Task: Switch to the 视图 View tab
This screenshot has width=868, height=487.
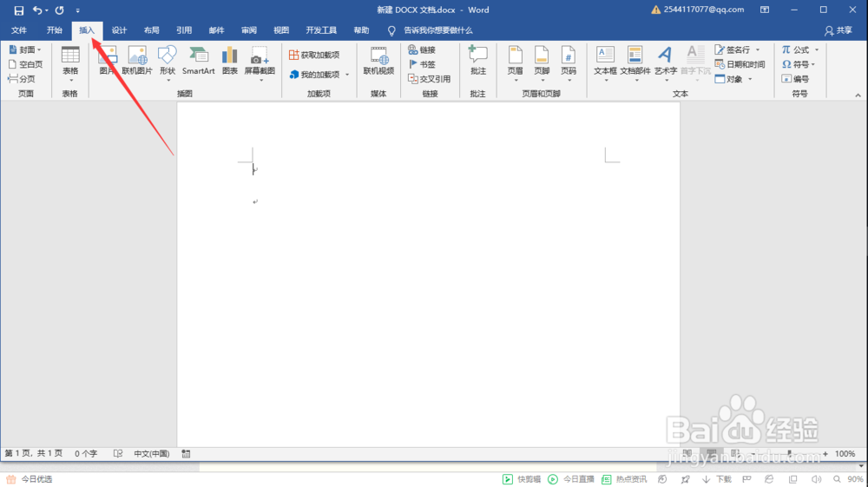Action: pyautogui.click(x=281, y=30)
